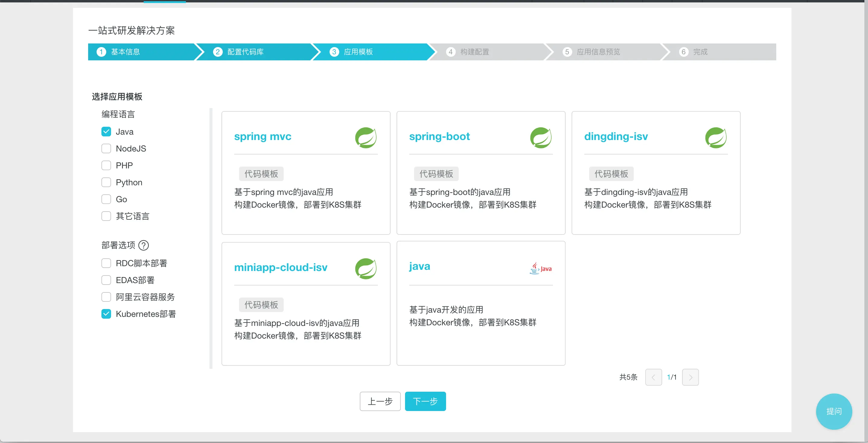The width and height of the screenshot is (868, 443).
Task: Select the spring-boot template title
Action: tap(439, 136)
